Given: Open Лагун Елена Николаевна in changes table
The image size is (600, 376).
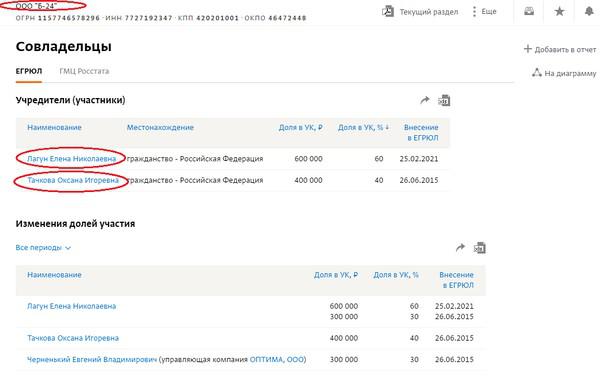Looking at the screenshot, I should click(x=72, y=306).
